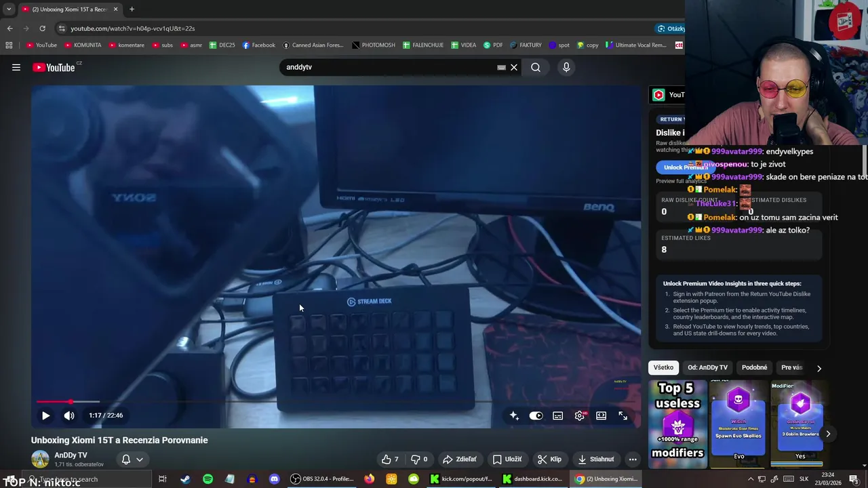Play the video
This screenshot has height=488, width=868.
(45, 415)
